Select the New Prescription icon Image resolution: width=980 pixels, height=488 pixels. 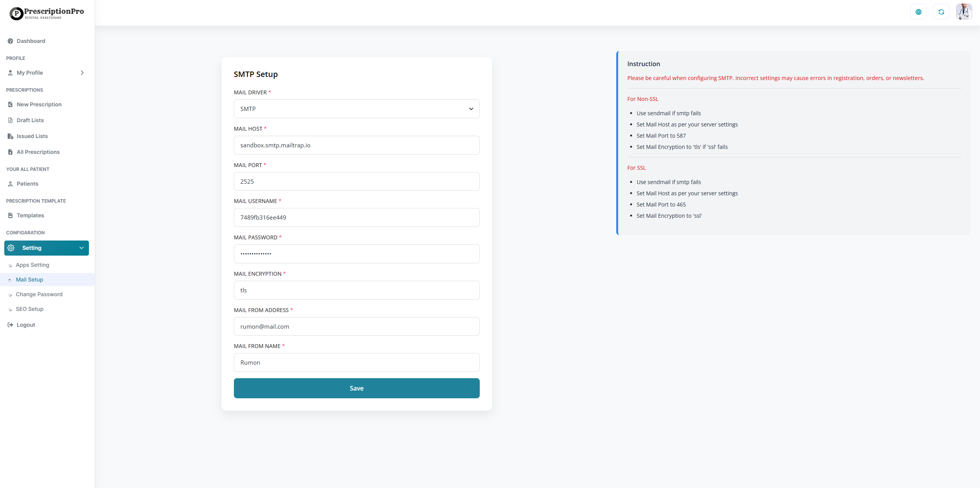(x=10, y=104)
